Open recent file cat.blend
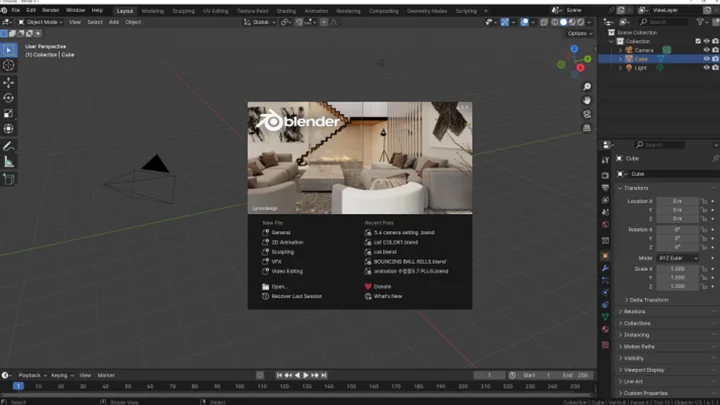The height and width of the screenshot is (405, 720). click(385, 252)
